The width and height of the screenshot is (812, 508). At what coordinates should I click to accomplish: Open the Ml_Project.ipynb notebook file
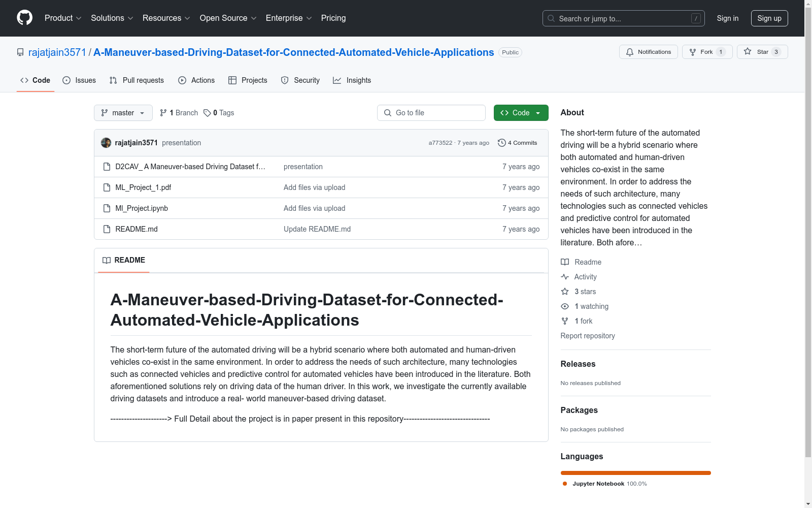(142, 208)
